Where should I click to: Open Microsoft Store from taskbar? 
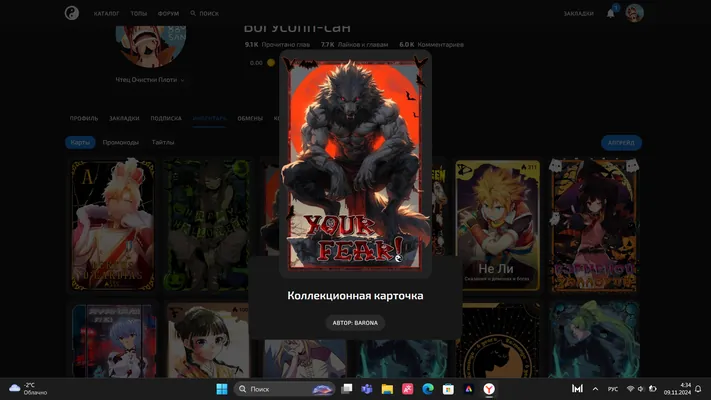[x=448, y=389]
